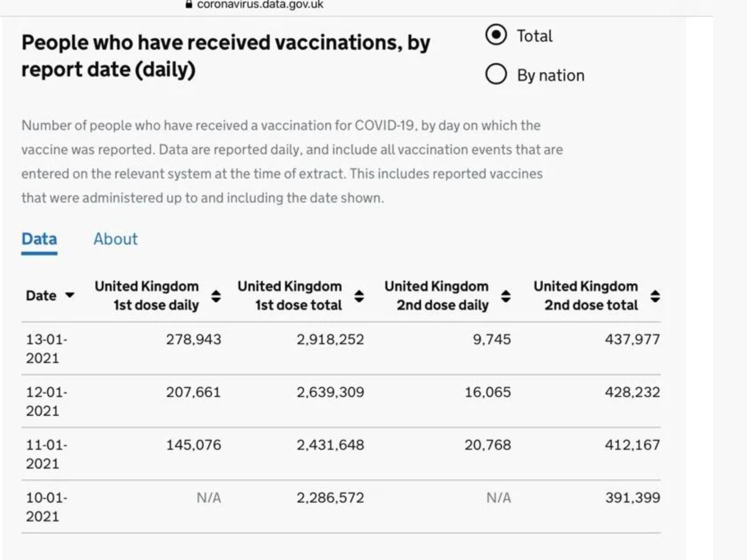Click the padlock icon in address bar
Viewport: 747px width, 560px height.
pos(189,4)
